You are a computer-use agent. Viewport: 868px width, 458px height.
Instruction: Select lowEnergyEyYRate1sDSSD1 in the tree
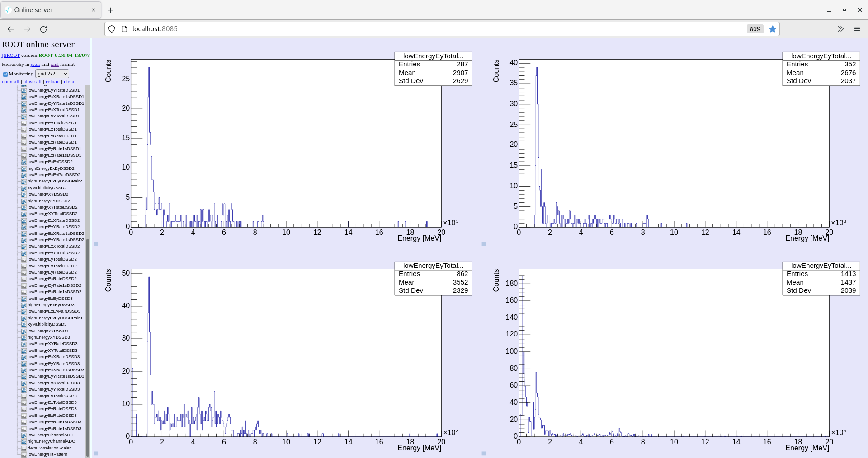coord(56,103)
